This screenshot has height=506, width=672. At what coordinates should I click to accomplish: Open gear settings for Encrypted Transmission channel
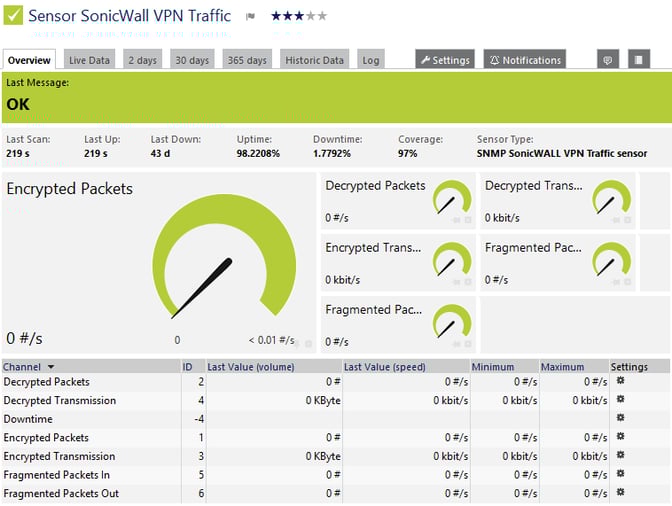(x=620, y=455)
